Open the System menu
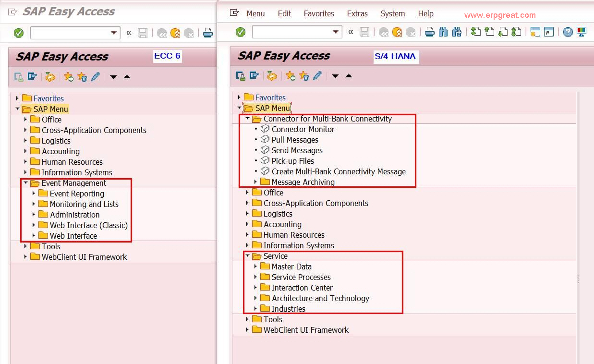 pos(393,14)
